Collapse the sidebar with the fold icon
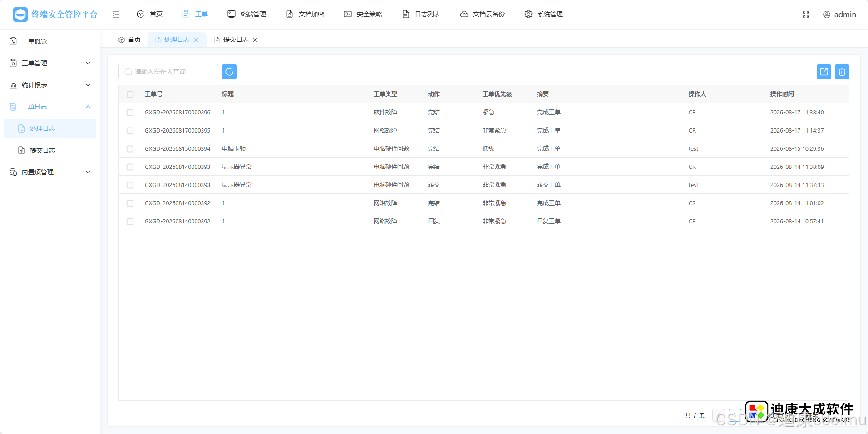The height and width of the screenshot is (434, 868). 116,15
